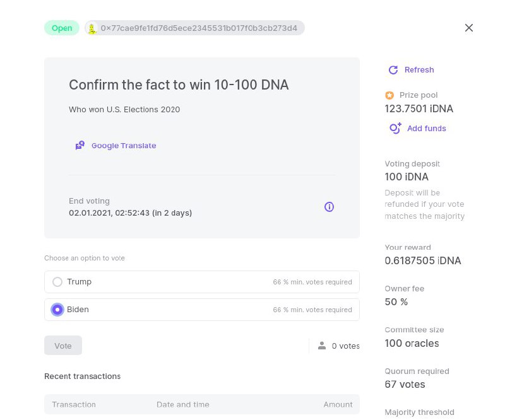Click the Refresh text link
505x420 pixels.
point(419,70)
